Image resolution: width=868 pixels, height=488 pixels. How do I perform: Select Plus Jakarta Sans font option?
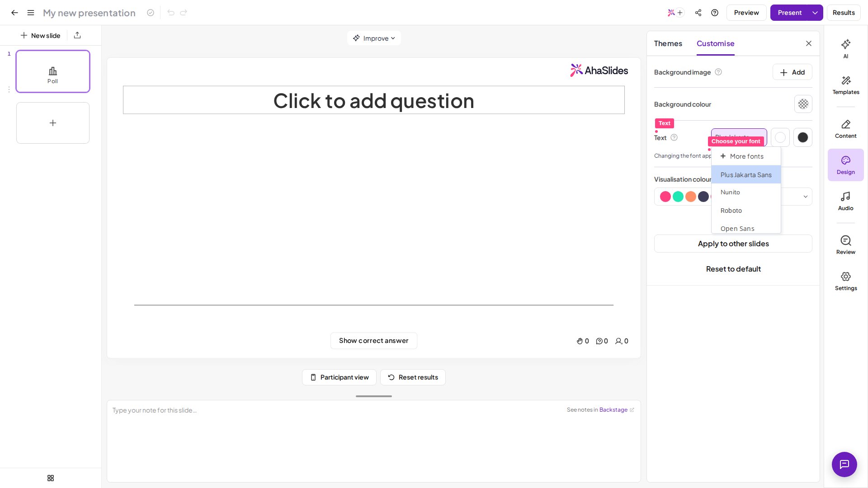[746, 174]
